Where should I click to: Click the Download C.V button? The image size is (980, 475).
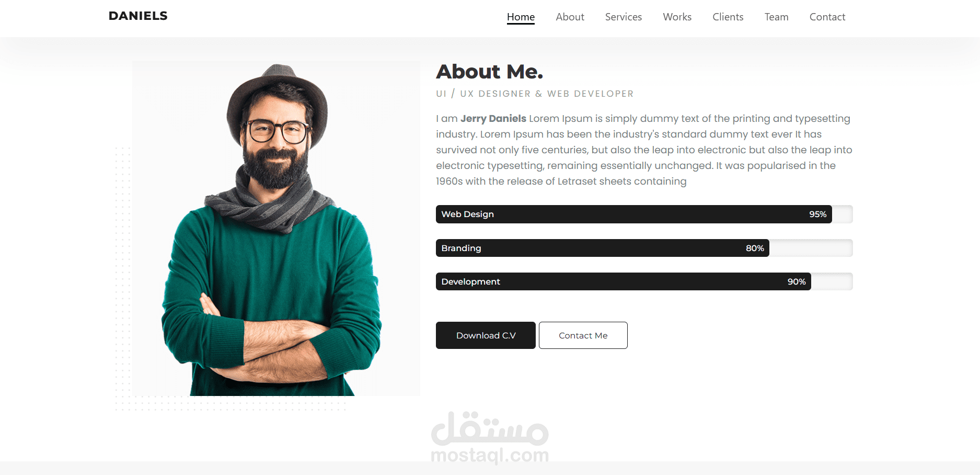[486, 335]
